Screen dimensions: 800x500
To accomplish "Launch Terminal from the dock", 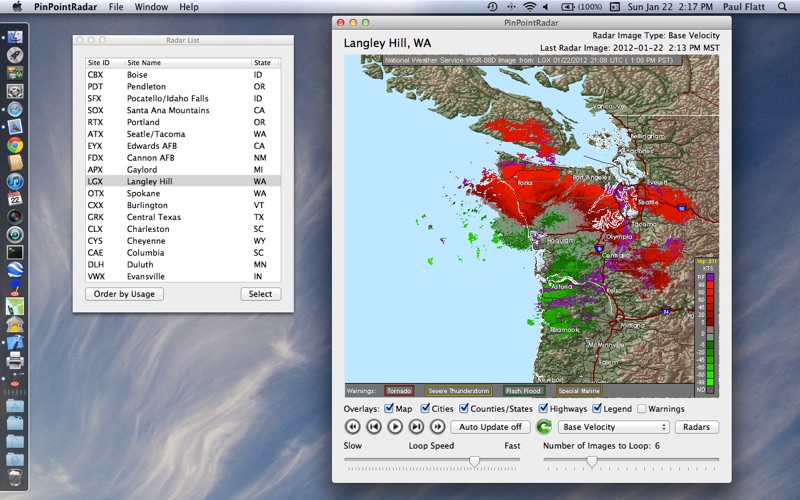I will pyautogui.click(x=15, y=252).
